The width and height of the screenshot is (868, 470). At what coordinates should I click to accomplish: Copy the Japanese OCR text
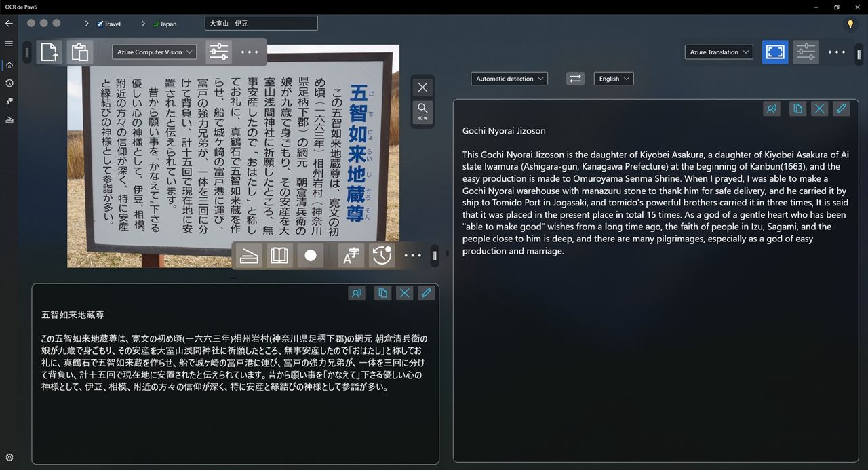(382, 293)
